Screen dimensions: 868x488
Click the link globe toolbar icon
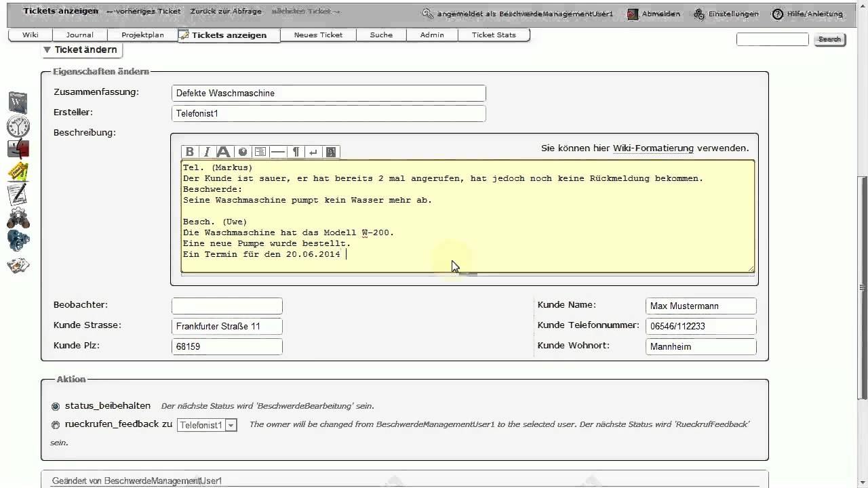click(x=243, y=152)
